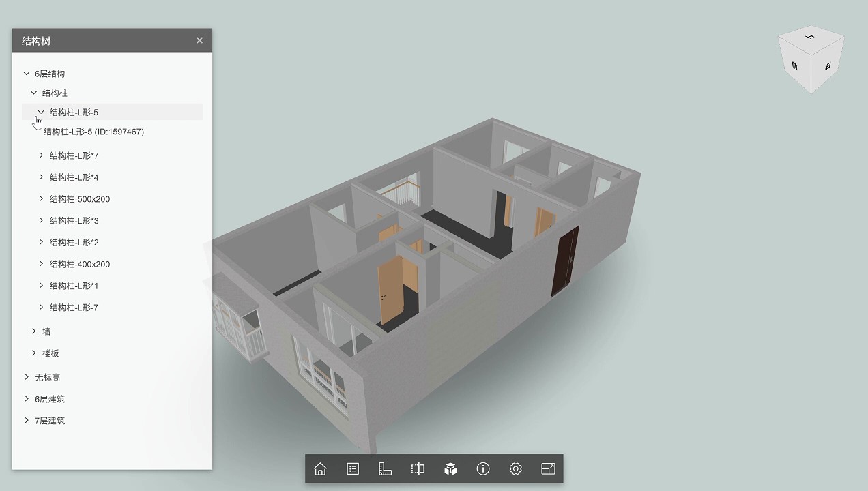
Task: Expand the 6层建筑 node chevron
Action: pyautogui.click(x=27, y=399)
